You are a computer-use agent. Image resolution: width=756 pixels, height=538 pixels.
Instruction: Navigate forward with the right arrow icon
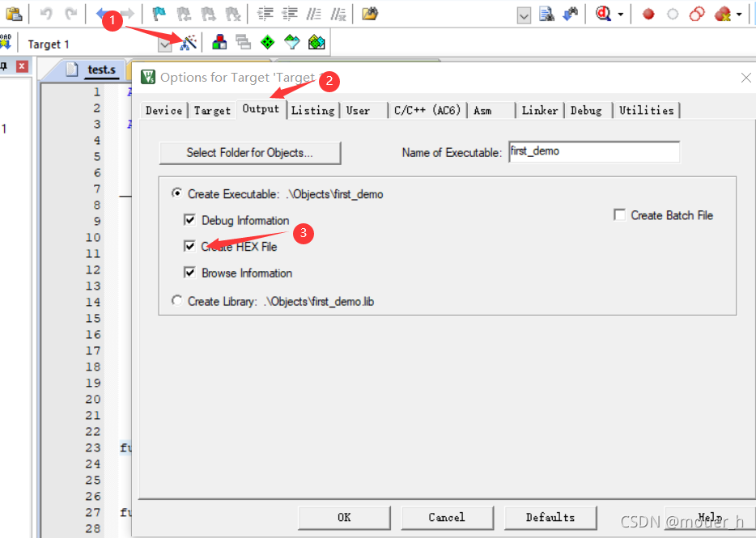pyautogui.click(x=127, y=14)
